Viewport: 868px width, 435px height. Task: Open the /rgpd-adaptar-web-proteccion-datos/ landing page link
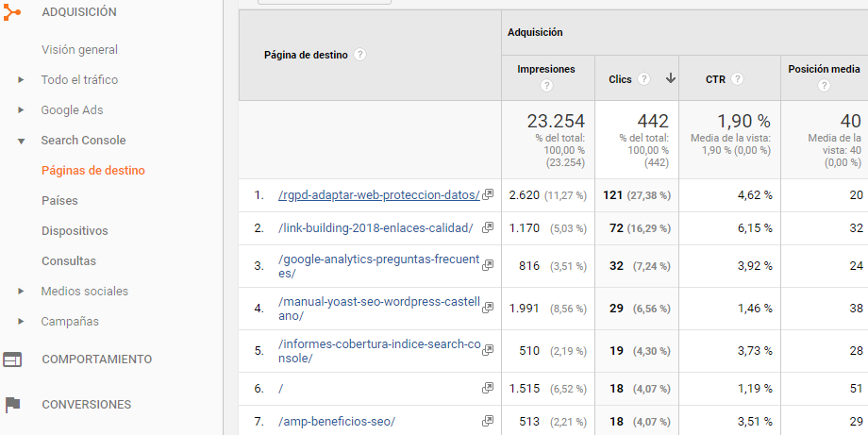pos(378,195)
